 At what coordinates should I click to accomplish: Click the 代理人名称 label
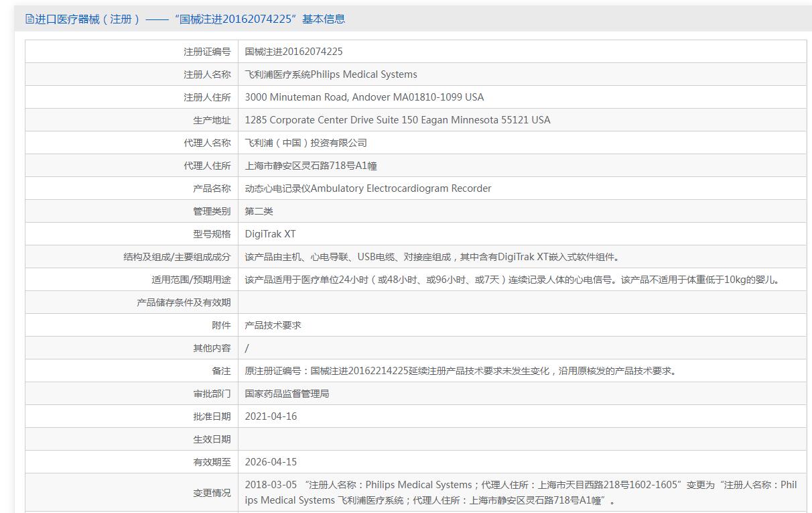pyautogui.click(x=207, y=143)
